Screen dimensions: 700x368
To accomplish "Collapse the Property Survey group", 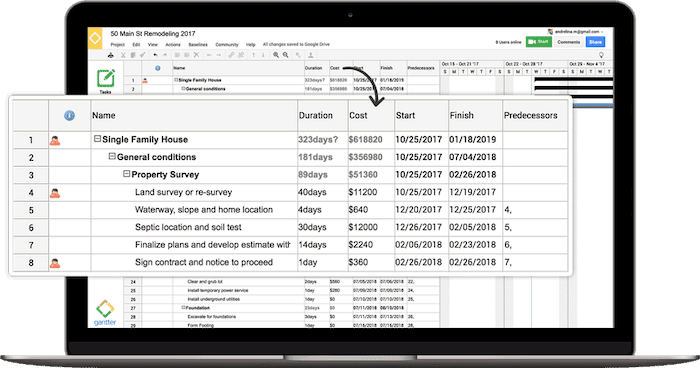I will (126, 174).
